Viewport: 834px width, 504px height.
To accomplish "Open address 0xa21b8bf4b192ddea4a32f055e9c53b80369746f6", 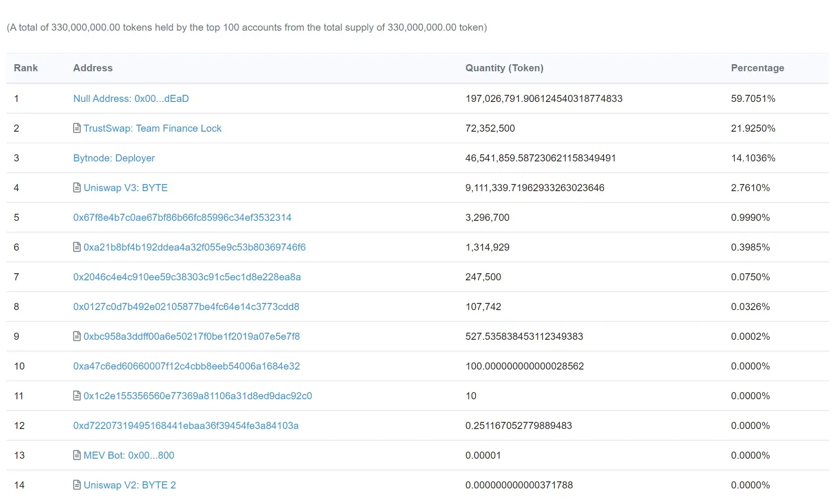I will pos(195,247).
